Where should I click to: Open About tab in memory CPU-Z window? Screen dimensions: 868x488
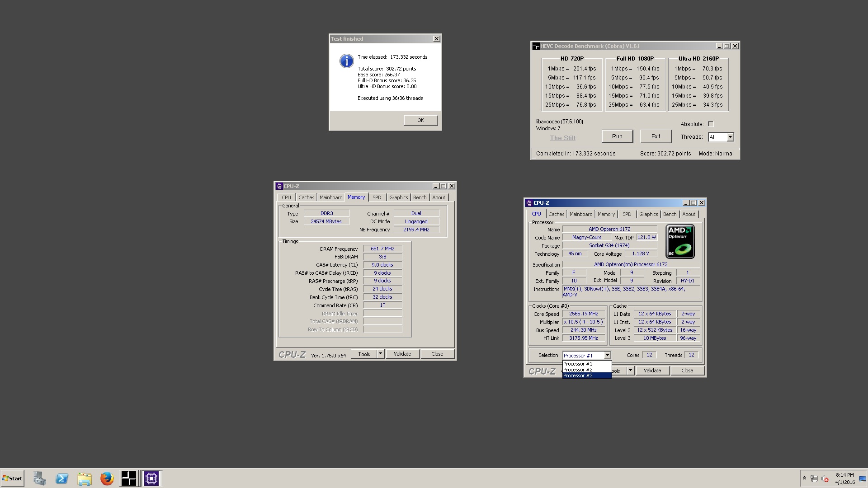(x=439, y=197)
